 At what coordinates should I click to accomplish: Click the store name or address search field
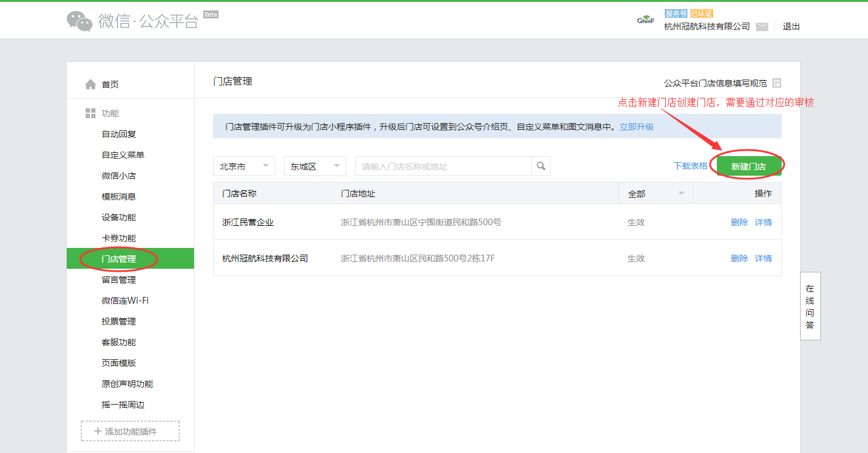[443, 166]
